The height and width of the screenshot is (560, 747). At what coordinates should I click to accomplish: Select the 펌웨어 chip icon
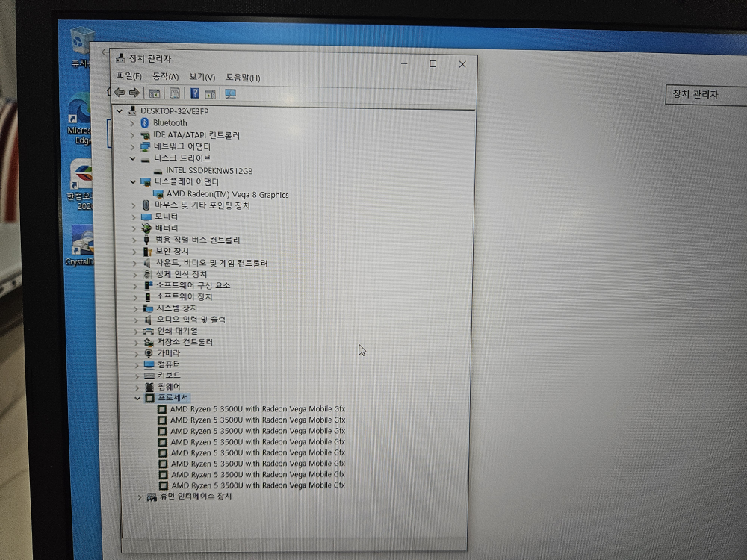(149, 387)
